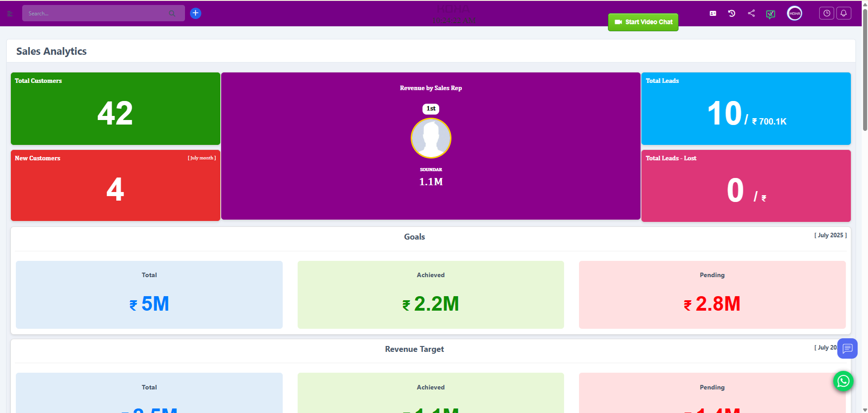Click the Soundar sales rep avatar
This screenshot has width=868, height=413.
point(431,138)
